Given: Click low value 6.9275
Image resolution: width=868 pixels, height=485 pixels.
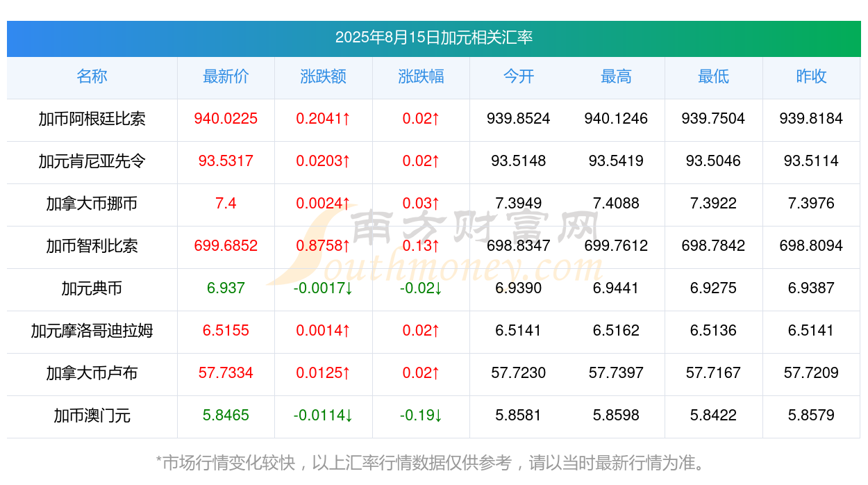Looking at the screenshot, I should pos(713,288).
